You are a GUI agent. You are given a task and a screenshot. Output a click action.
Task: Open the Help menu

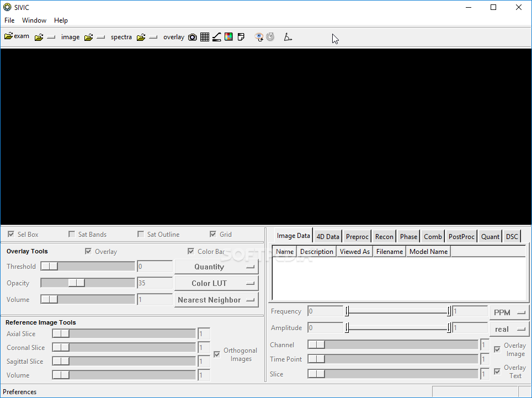pyautogui.click(x=61, y=20)
